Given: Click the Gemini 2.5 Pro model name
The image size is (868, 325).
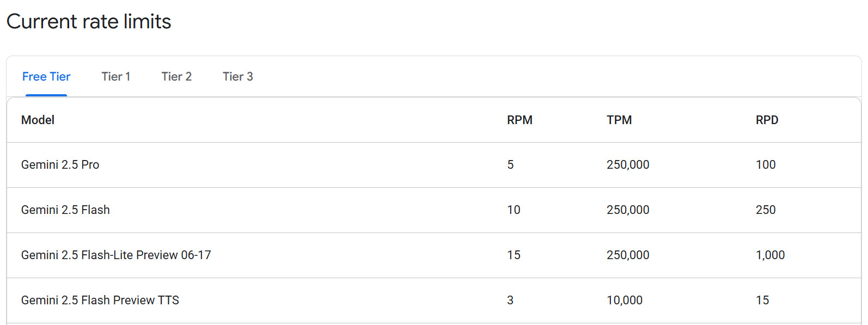Looking at the screenshot, I should coord(60,165).
